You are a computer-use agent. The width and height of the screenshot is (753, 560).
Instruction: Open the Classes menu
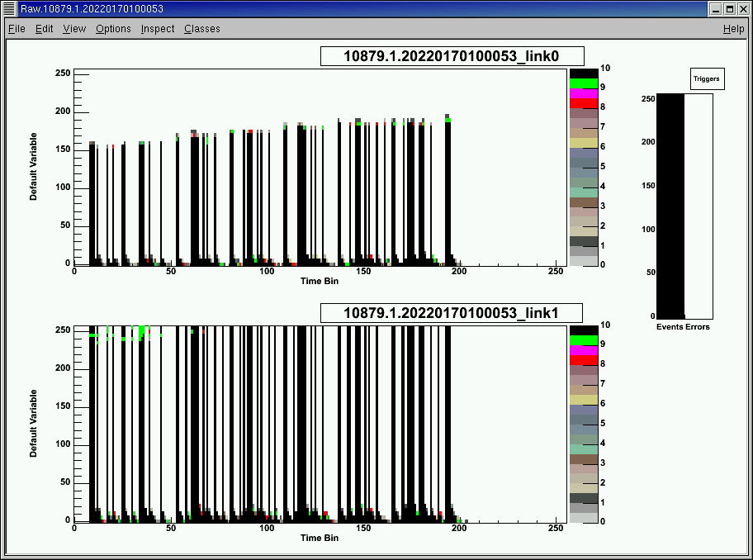tap(201, 28)
